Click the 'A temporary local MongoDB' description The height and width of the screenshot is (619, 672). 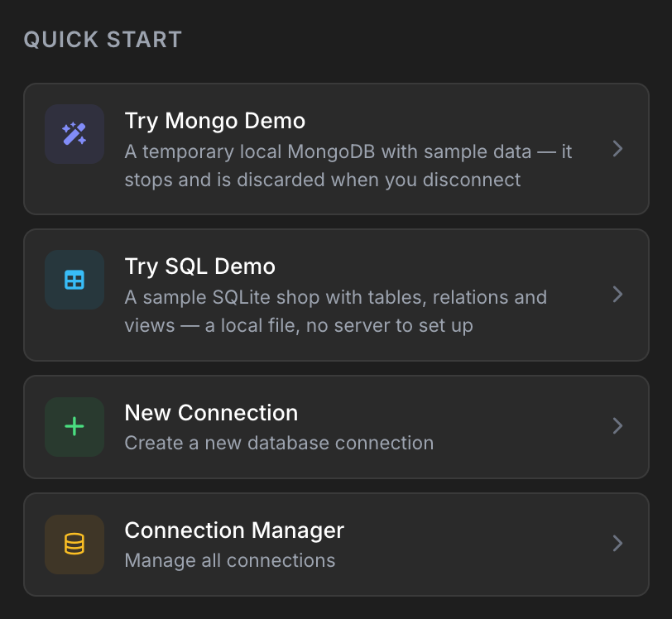[x=348, y=166]
